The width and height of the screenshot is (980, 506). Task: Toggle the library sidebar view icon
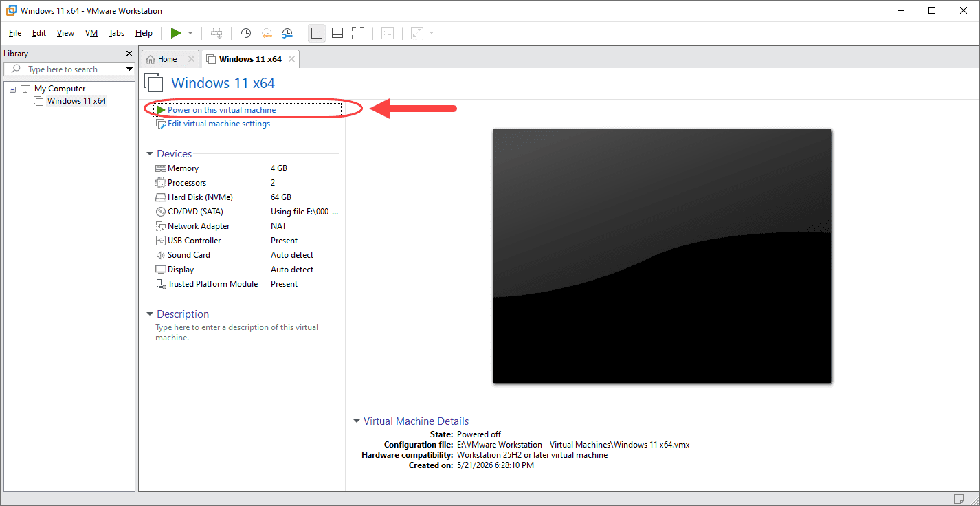(x=317, y=33)
